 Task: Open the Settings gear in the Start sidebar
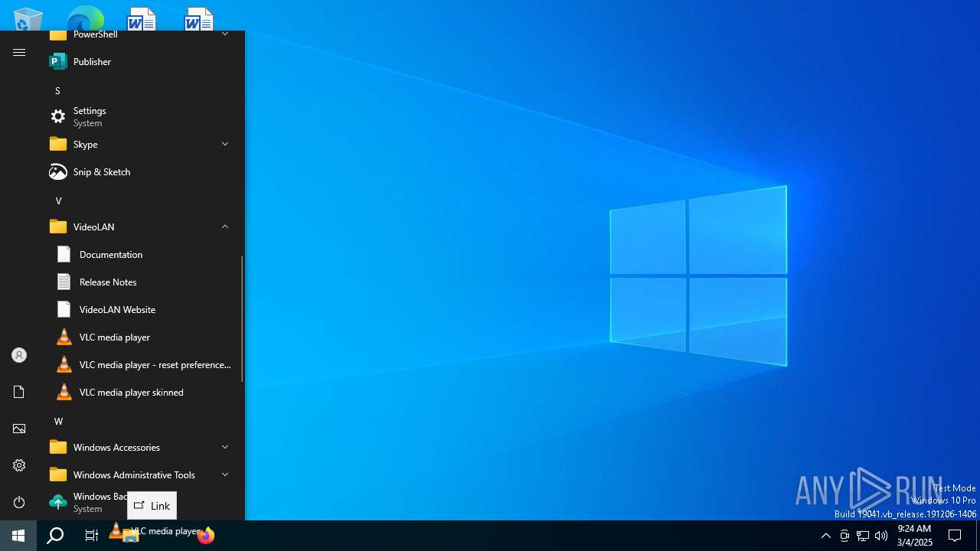19,465
